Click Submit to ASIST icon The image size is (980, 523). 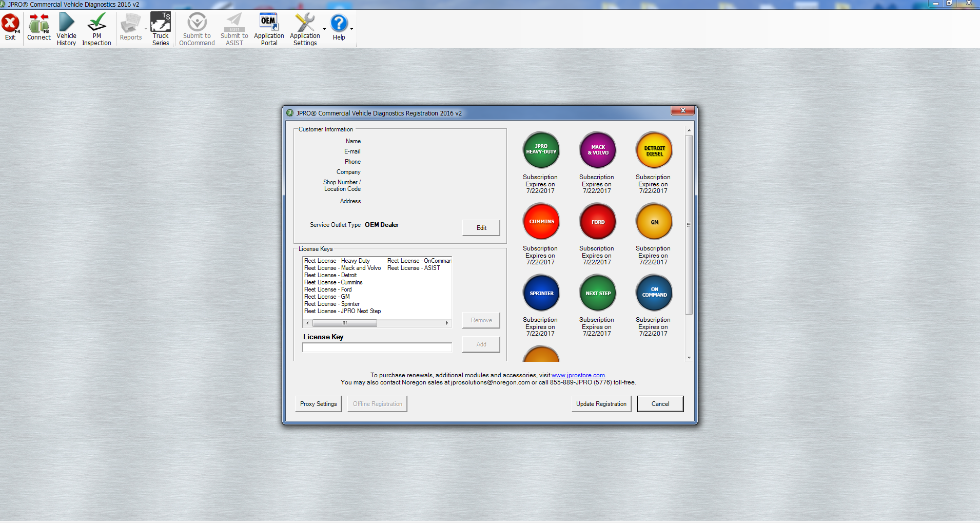pyautogui.click(x=234, y=29)
